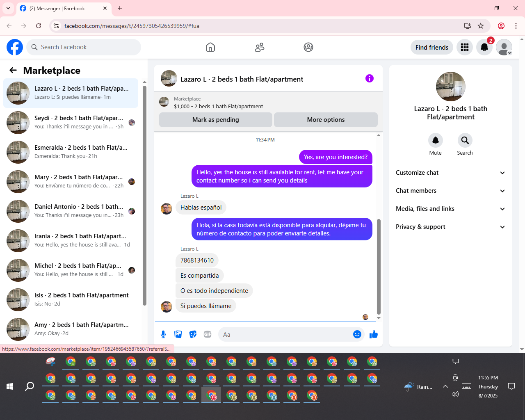Click Mark as pending button
The width and height of the screenshot is (525, 420).
coord(216,120)
